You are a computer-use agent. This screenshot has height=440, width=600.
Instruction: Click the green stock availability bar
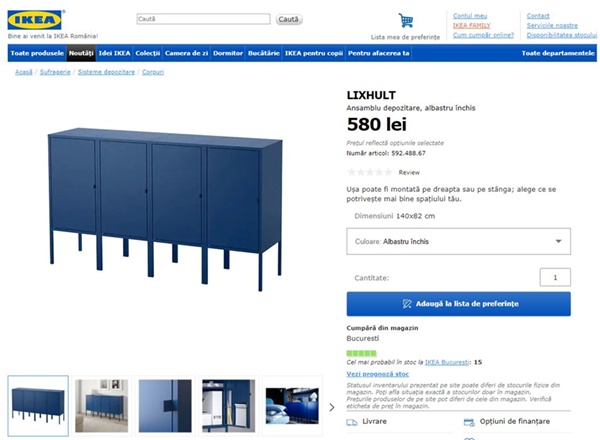[x=361, y=353]
